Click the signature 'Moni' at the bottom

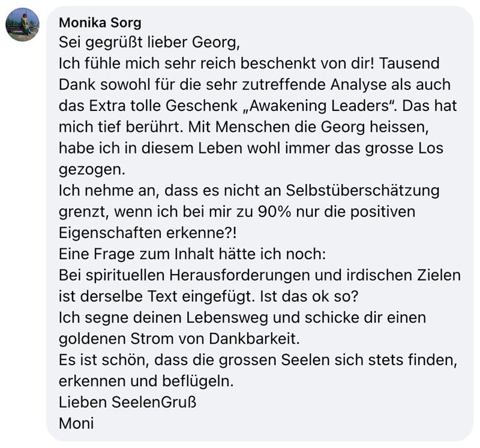coord(76,423)
